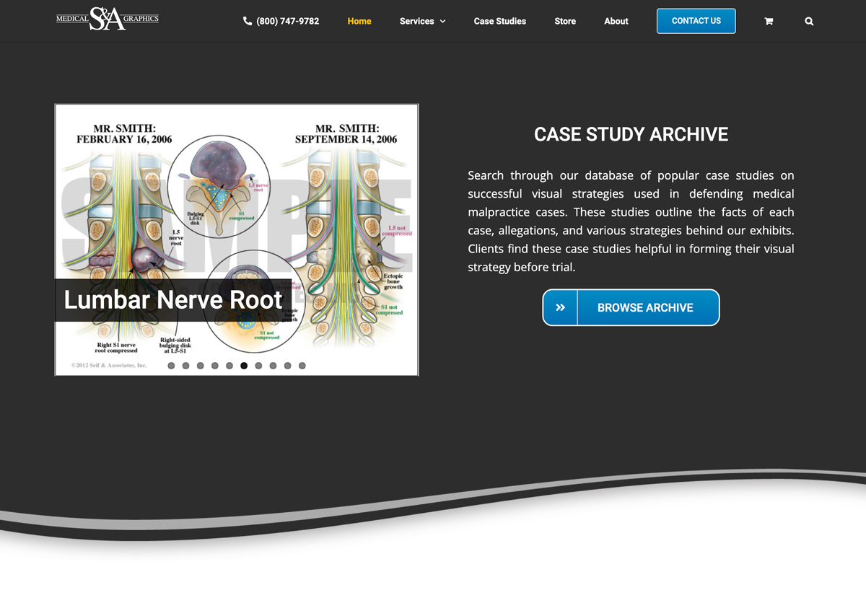This screenshot has height=616, width=866.
Task: Select the active sixth slideshow dot
Action: coord(244,366)
